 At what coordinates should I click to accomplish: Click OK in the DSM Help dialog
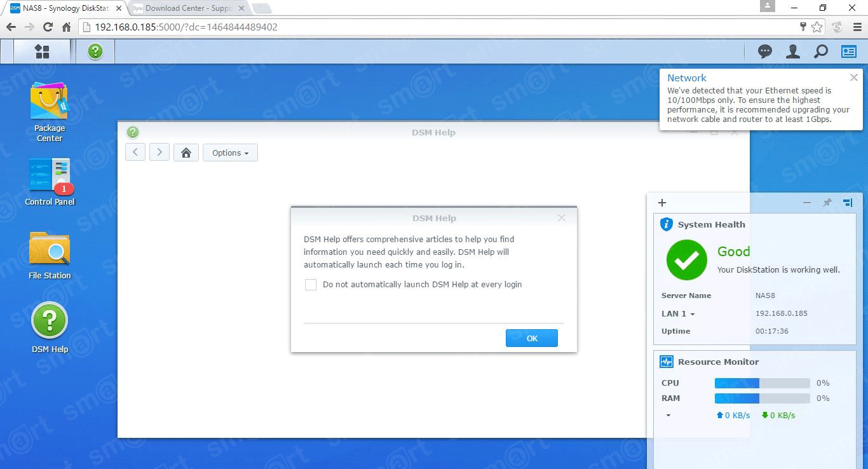(x=532, y=338)
